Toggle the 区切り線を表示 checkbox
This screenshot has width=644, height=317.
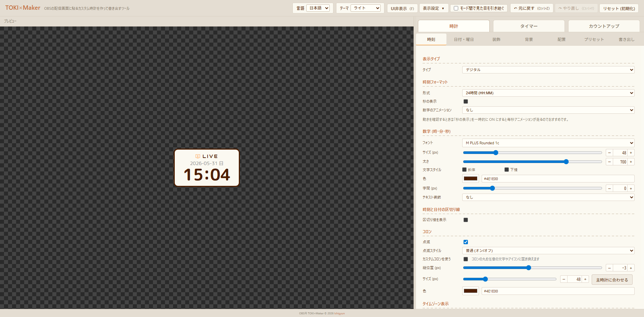tap(466, 220)
